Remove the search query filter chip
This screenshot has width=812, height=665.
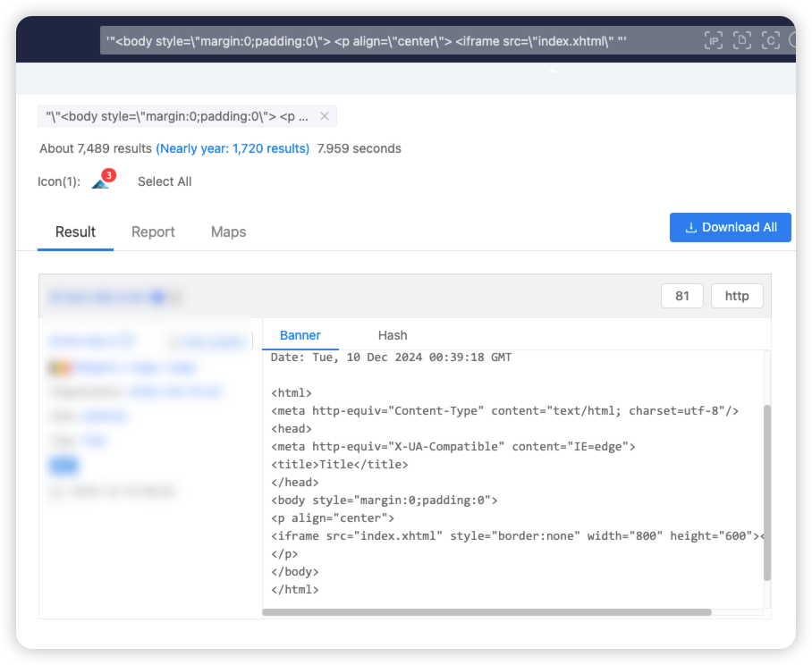(x=324, y=115)
